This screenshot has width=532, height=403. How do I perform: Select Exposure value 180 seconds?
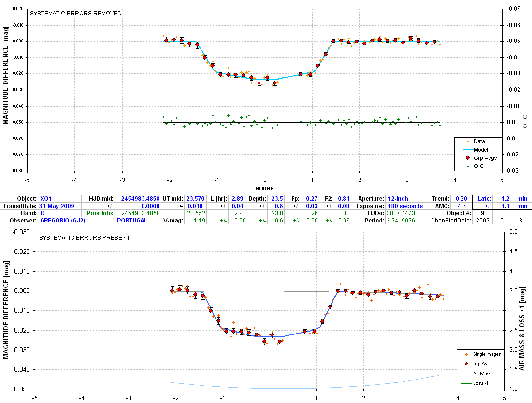click(405, 206)
